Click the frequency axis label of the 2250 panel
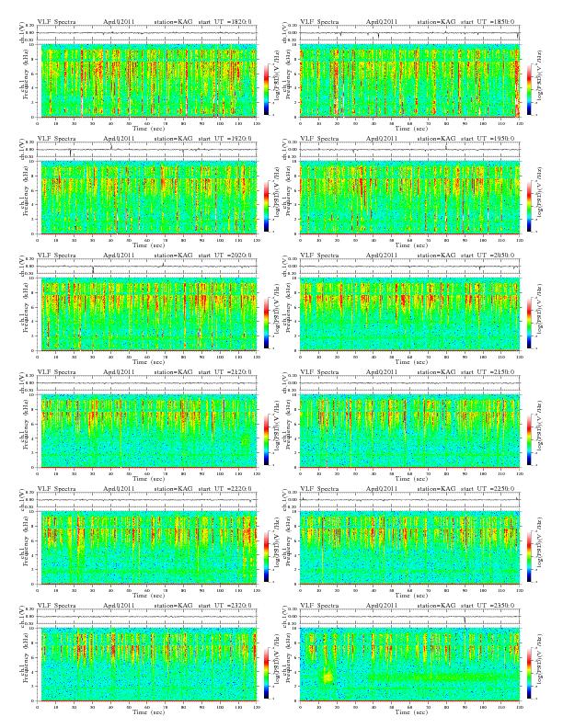The height and width of the screenshot is (728, 563). pos(287,548)
